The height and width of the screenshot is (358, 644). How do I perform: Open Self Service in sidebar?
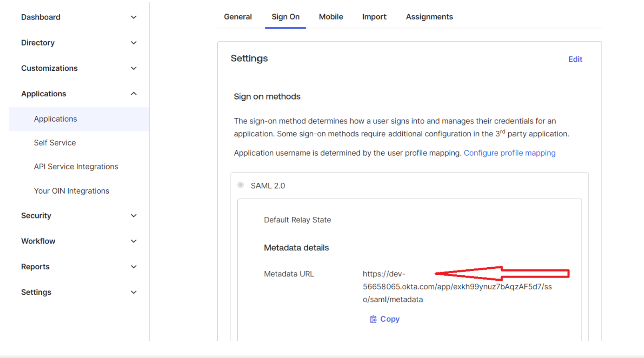pyautogui.click(x=55, y=143)
